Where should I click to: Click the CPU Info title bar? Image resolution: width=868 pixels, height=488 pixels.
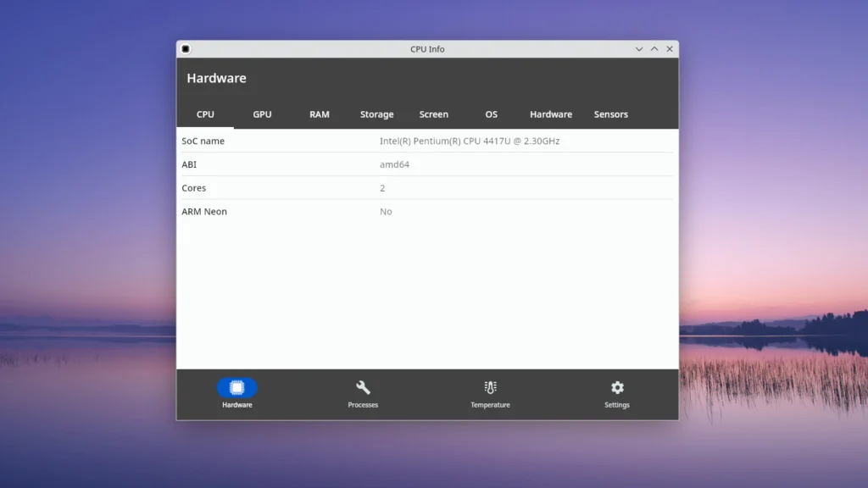point(426,48)
